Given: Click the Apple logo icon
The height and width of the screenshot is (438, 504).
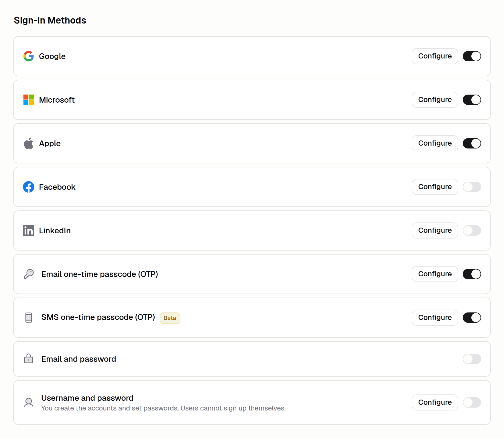Looking at the screenshot, I should click(29, 143).
